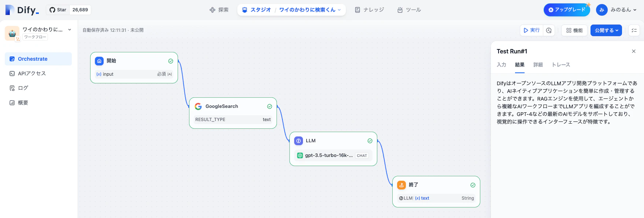Click the 機能 (Features) button

(574, 30)
